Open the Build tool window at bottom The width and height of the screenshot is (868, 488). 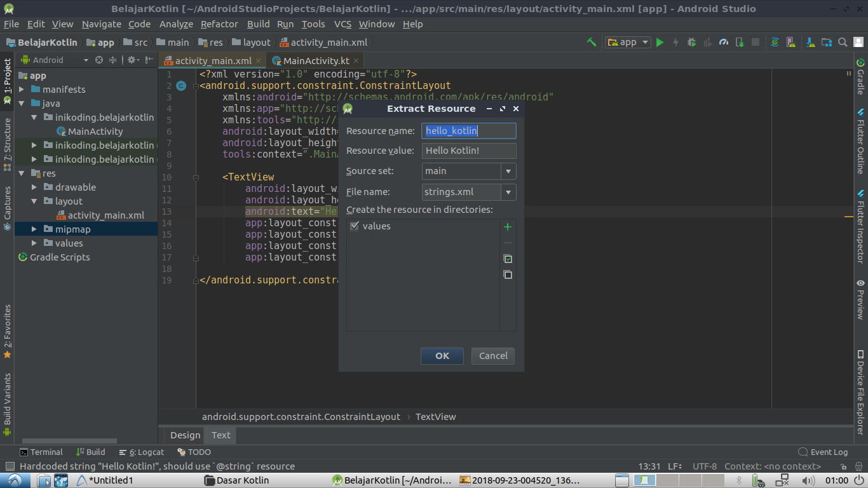coord(91,452)
